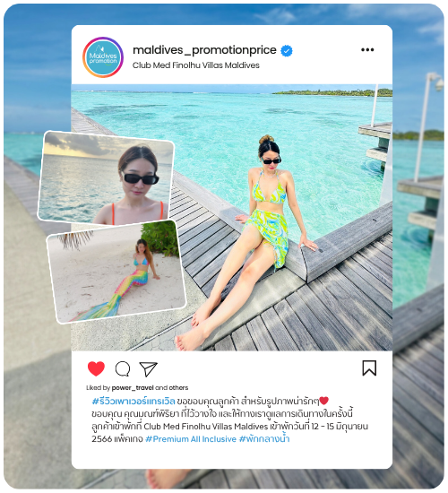
Task: Open hashtag #Premium All Inclusive
Action: coord(191,439)
